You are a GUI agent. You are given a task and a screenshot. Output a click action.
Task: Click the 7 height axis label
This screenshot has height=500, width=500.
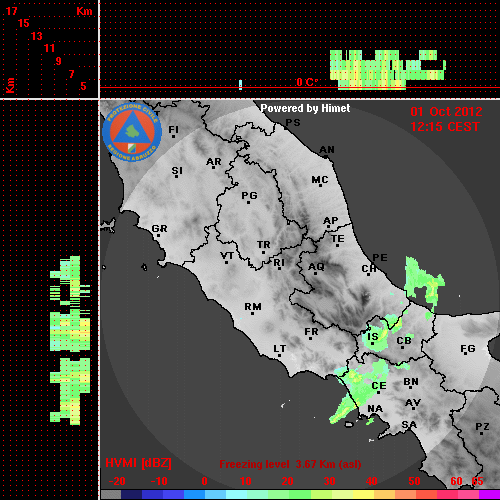pos(71,74)
